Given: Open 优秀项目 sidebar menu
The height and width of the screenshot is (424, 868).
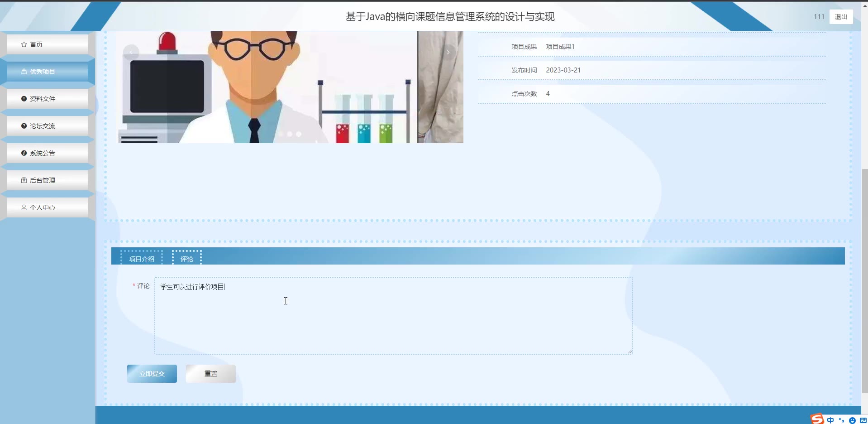Looking at the screenshot, I should pos(48,72).
